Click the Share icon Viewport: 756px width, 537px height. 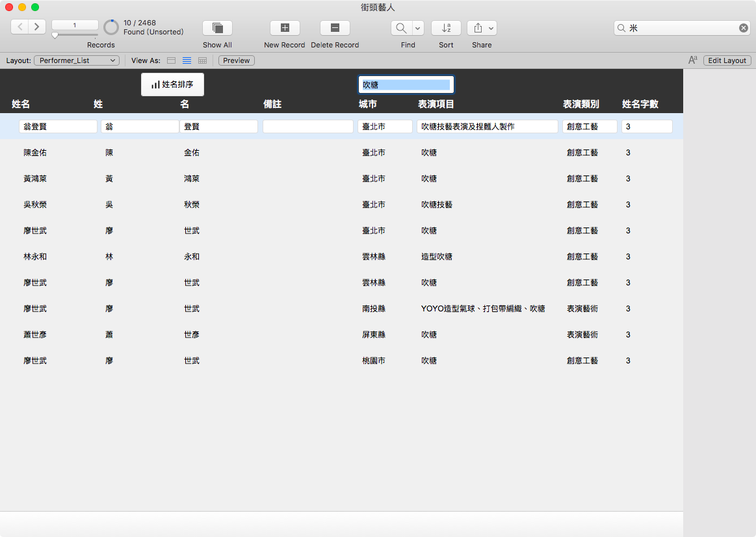478,28
